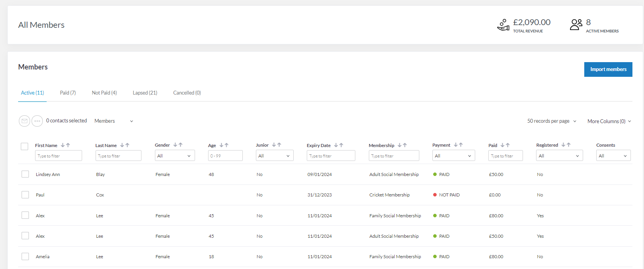Focus the Membership filter field

click(394, 156)
